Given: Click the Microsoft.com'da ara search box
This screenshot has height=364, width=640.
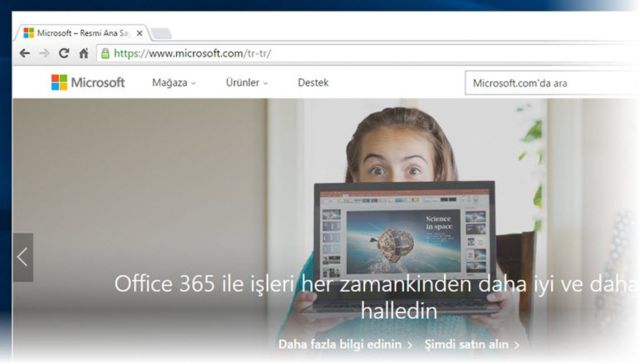Looking at the screenshot, I should tap(551, 83).
